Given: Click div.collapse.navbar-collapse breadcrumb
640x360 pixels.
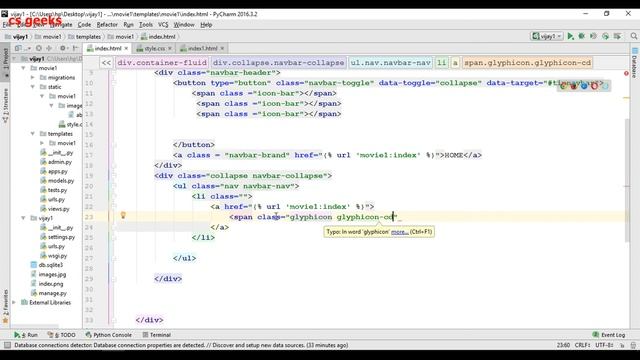Looking at the screenshot, I should (279, 63).
